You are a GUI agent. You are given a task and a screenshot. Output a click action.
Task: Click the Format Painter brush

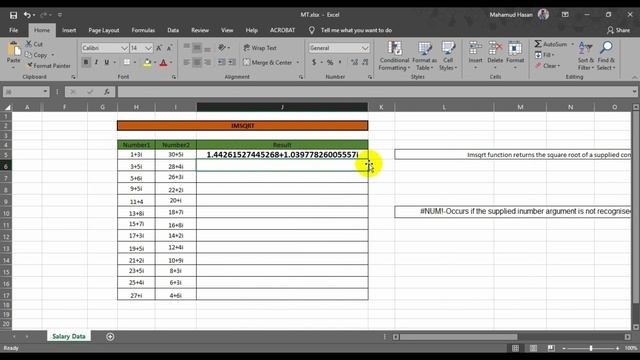click(29, 65)
